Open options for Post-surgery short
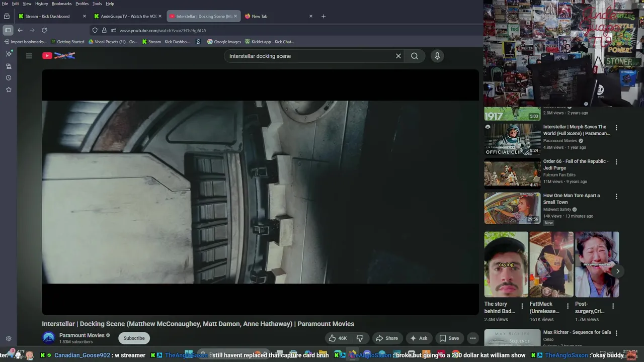Screen dimensions: 644x362 tap(613, 306)
